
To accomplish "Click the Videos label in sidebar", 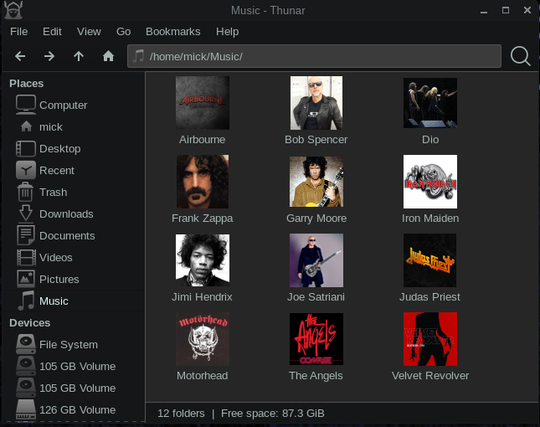I will [x=56, y=257].
